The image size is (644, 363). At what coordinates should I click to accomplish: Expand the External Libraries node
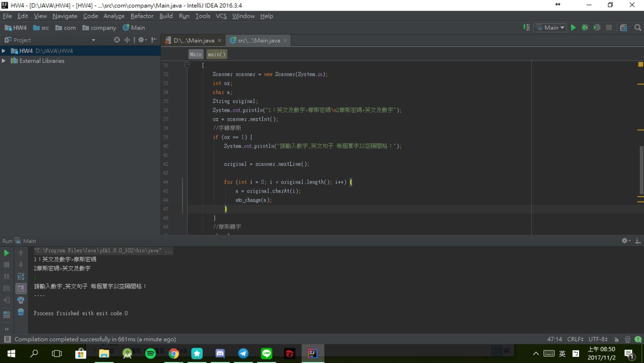click(4, 61)
